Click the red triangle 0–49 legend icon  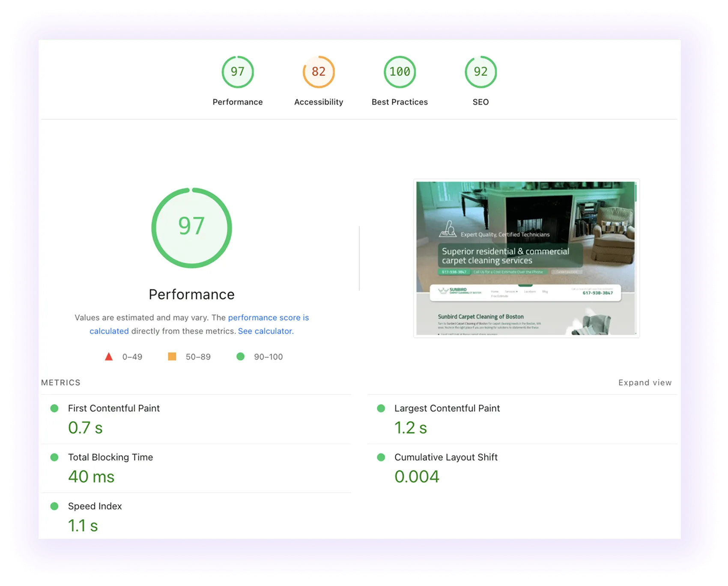coord(110,356)
